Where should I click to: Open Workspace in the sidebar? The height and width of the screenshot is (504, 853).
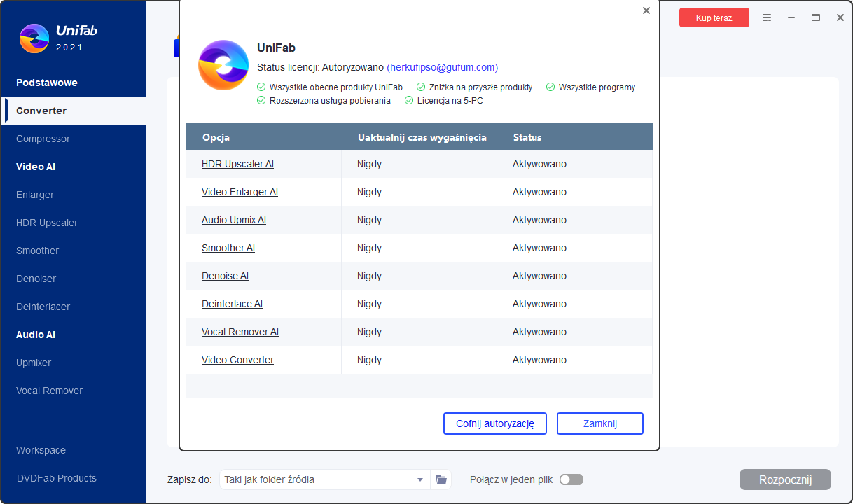(73, 450)
